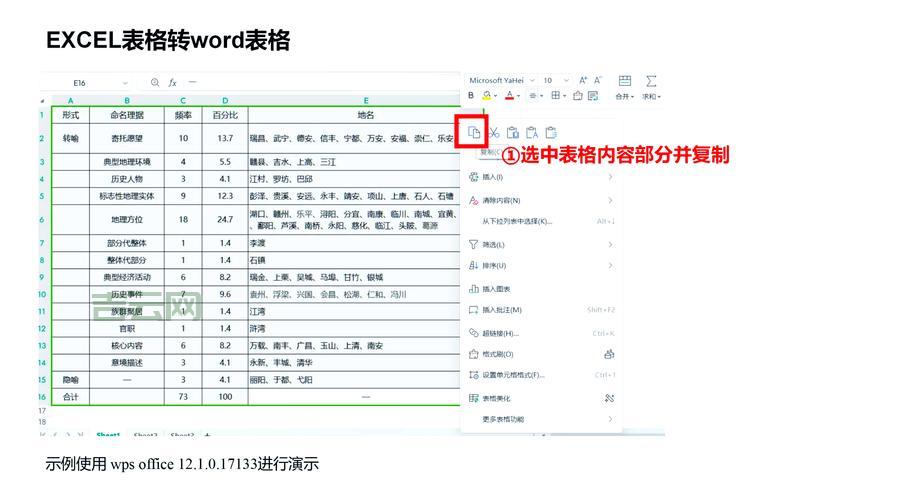Open the font color dropdown arrow
The image size is (914, 500).
click(x=518, y=96)
